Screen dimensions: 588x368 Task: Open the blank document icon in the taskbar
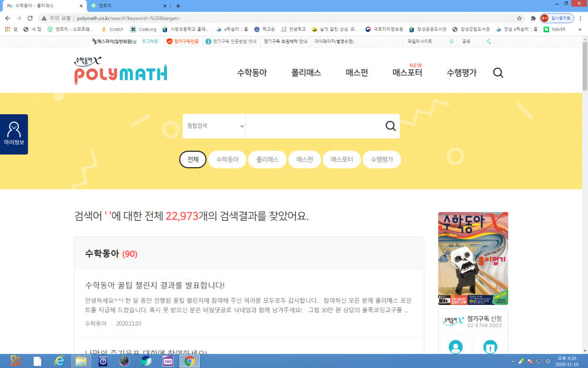(x=38, y=361)
